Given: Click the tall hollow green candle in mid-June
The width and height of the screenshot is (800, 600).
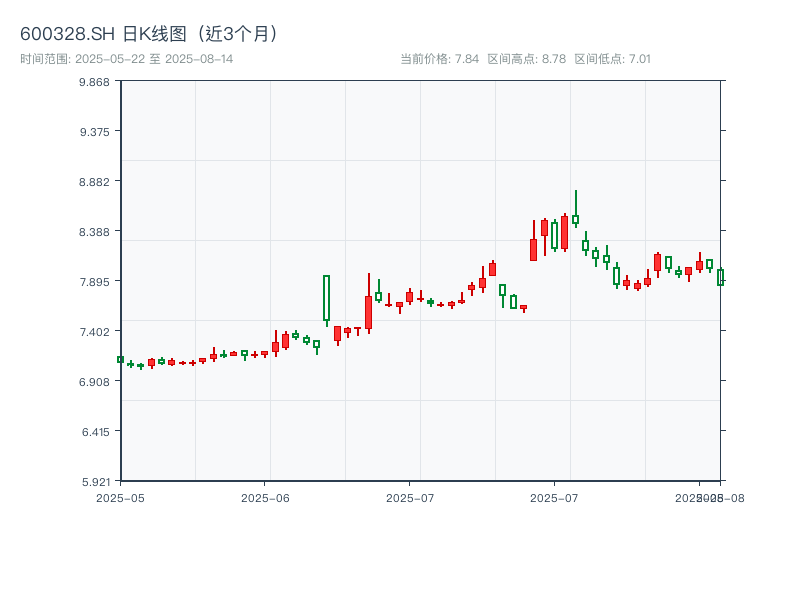Looking at the screenshot, I should click(326, 298).
